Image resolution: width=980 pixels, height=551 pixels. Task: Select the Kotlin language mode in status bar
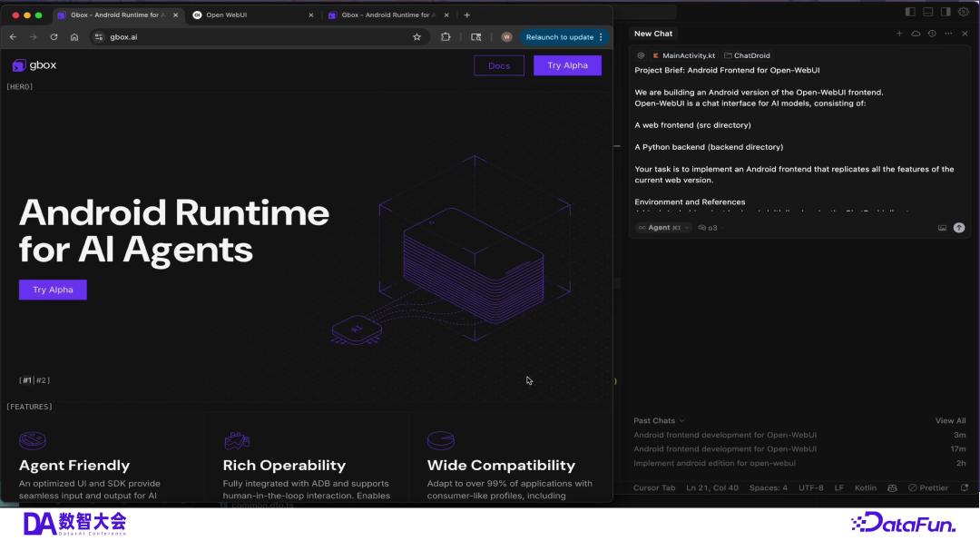click(x=866, y=487)
